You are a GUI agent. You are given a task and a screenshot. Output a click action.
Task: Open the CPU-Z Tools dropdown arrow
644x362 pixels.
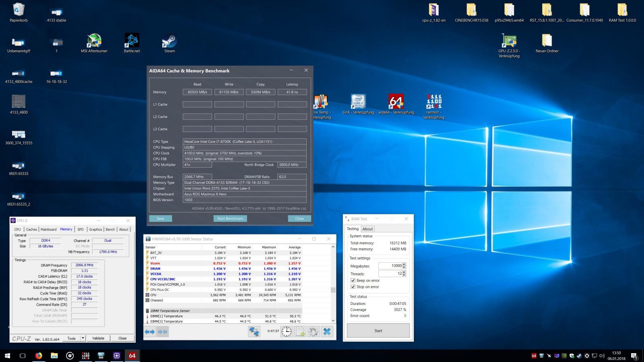83,338
